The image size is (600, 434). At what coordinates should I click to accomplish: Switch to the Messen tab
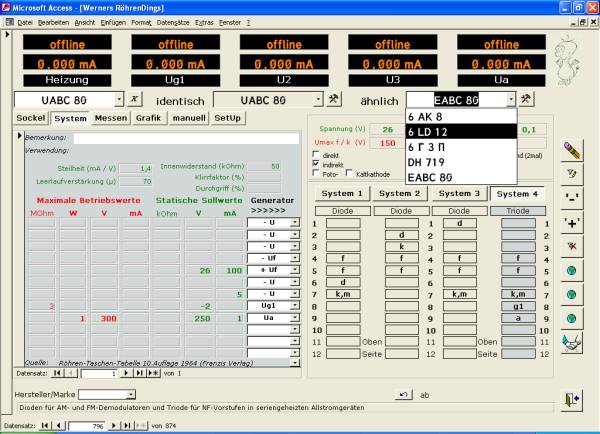pyautogui.click(x=111, y=118)
